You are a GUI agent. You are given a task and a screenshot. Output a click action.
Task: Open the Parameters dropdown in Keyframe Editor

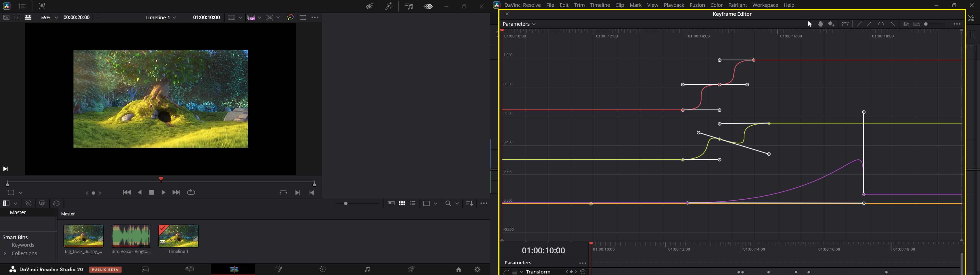click(x=520, y=24)
